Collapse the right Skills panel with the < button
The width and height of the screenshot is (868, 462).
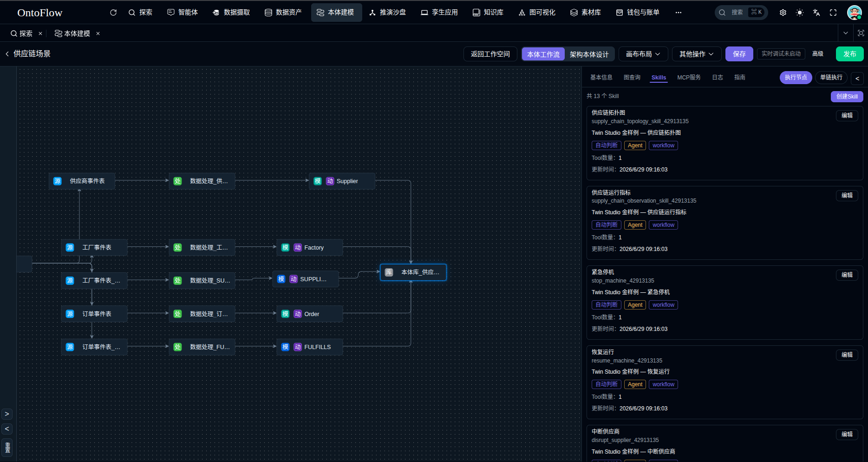click(x=858, y=78)
